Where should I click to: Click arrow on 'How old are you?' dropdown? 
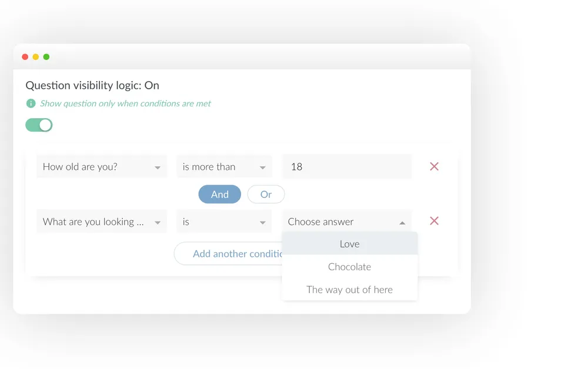point(158,167)
